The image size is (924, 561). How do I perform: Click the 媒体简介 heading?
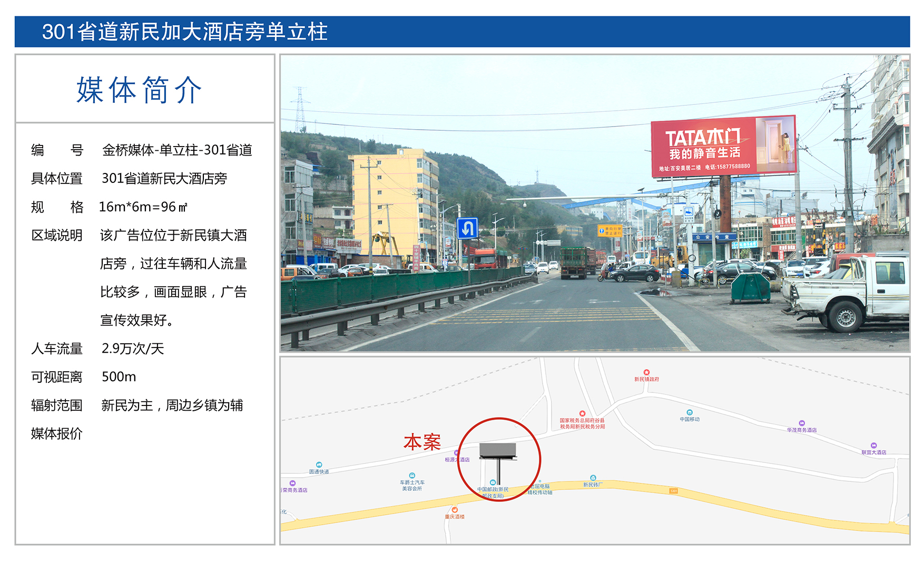(x=139, y=90)
